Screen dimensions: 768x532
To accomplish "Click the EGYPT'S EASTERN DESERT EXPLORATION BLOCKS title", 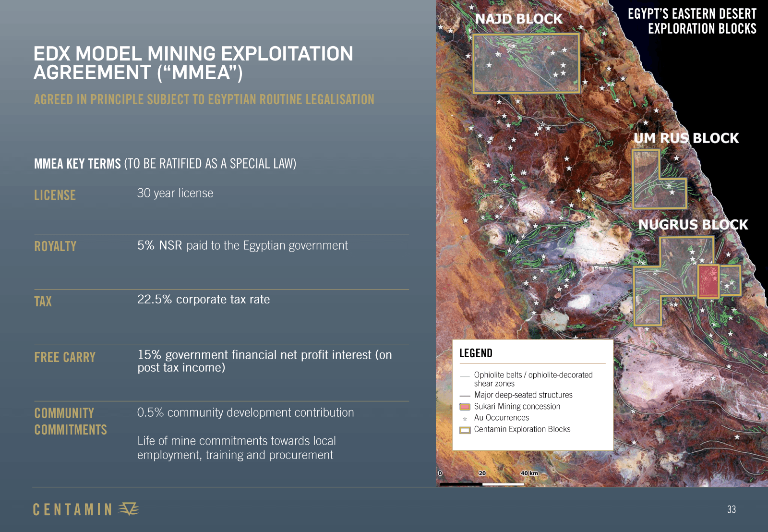I will [692, 21].
